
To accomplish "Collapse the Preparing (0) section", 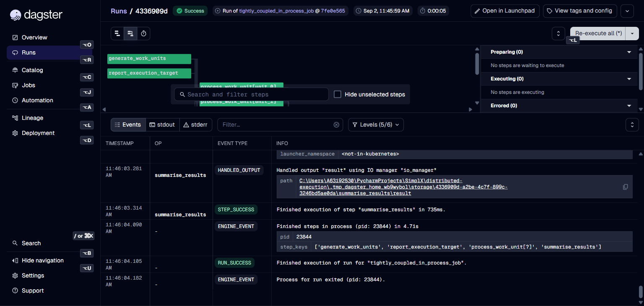I will pyautogui.click(x=629, y=52).
